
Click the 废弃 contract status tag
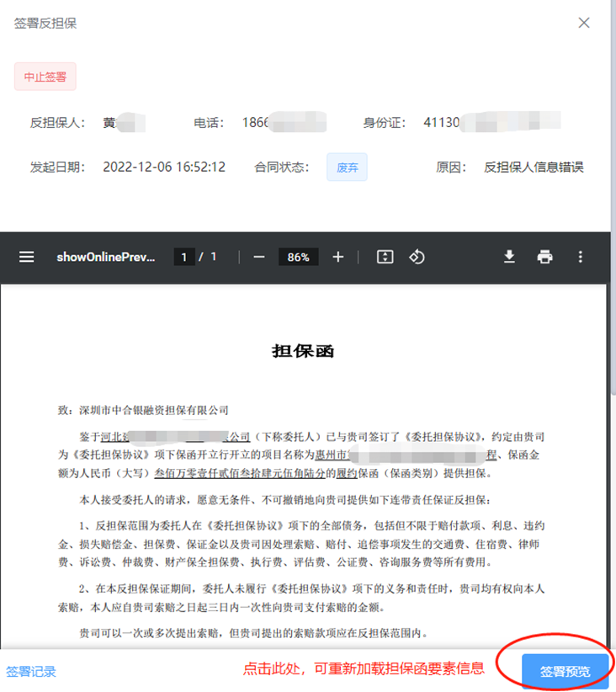point(347,167)
